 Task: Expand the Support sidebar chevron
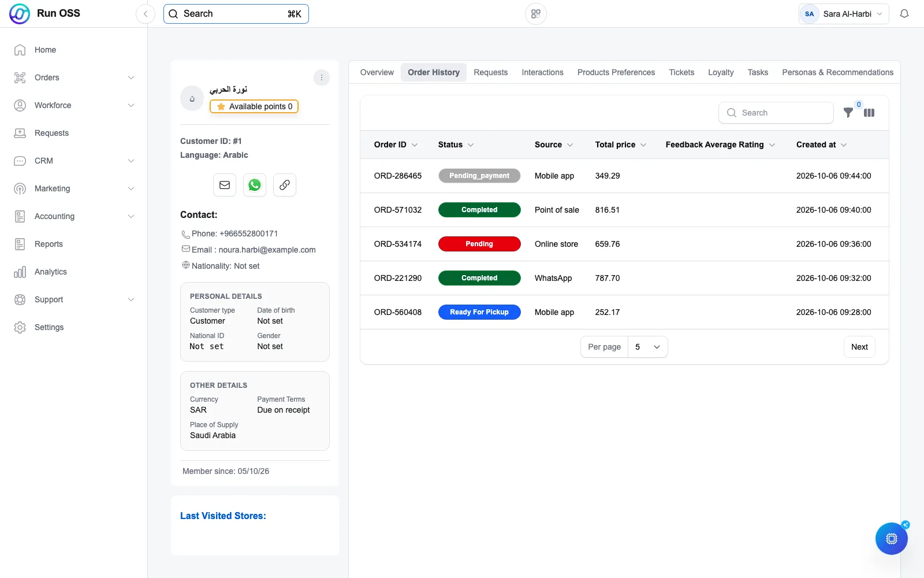click(x=131, y=299)
